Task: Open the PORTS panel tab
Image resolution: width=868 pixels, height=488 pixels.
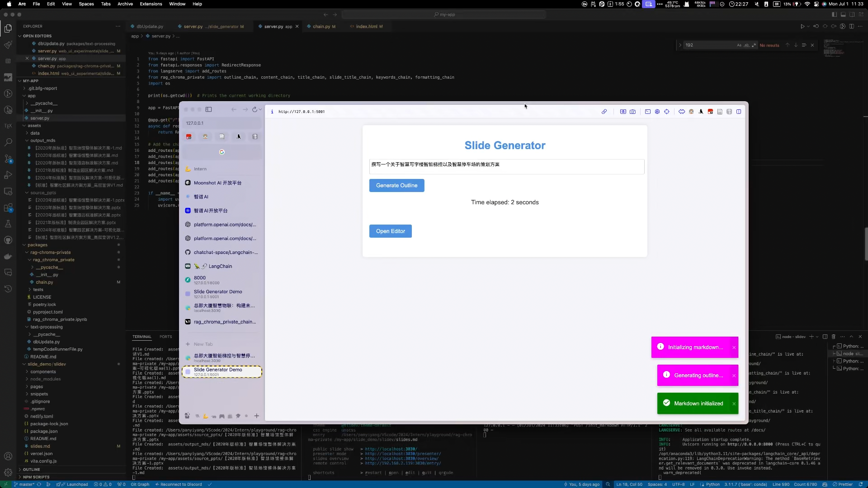Action: [x=165, y=337]
